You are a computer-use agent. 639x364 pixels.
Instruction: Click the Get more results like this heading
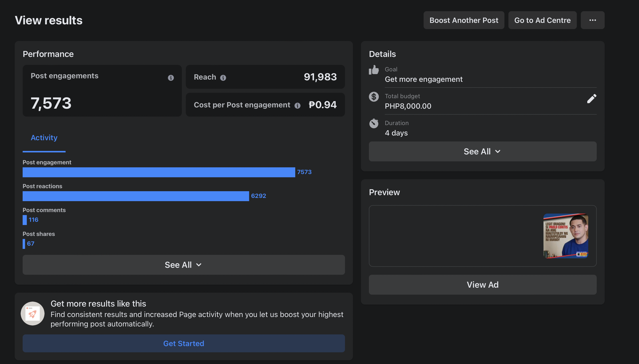click(x=98, y=304)
